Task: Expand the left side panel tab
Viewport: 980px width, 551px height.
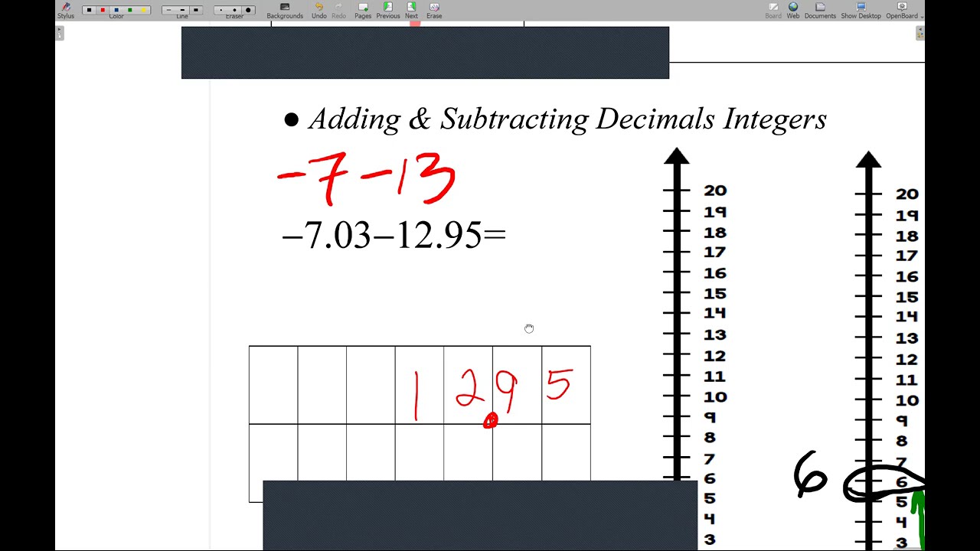Action: (60, 33)
